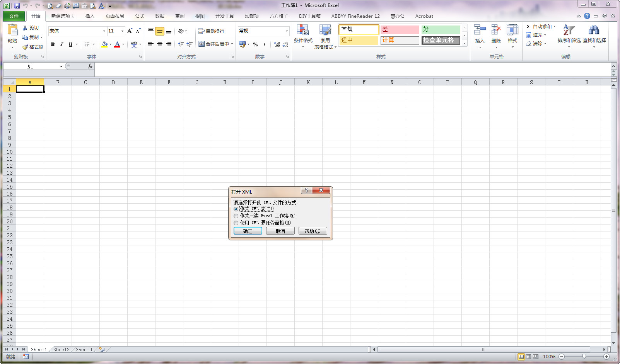The width and height of the screenshot is (620, 364).
Task: Activate the 格式刷 format painter
Action: (32, 47)
